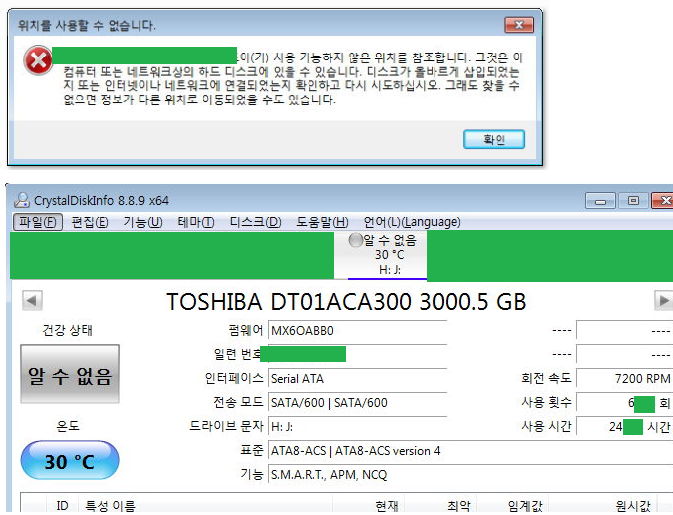673x515 pixels.
Task: Click the 인터페이스 label
Action: click(234, 378)
